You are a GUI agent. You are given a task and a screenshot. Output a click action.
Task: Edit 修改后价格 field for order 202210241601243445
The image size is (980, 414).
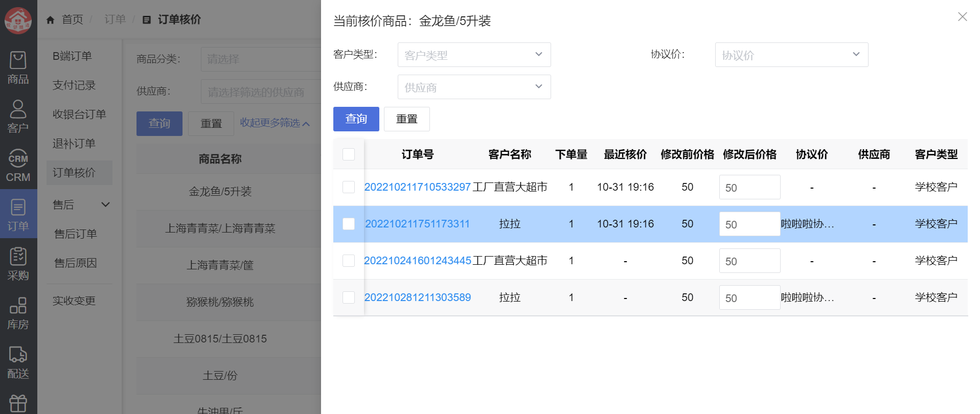pyautogui.click(x=749, y=261)
